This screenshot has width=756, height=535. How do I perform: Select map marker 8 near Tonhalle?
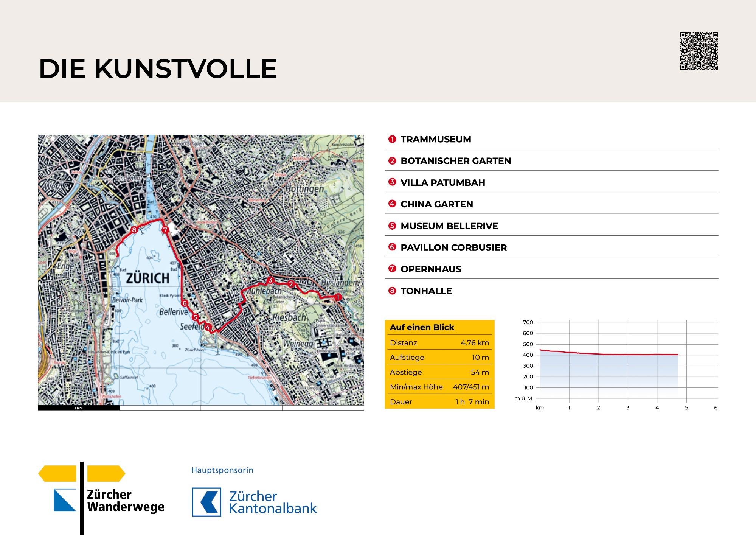click(x=134, y=230)
